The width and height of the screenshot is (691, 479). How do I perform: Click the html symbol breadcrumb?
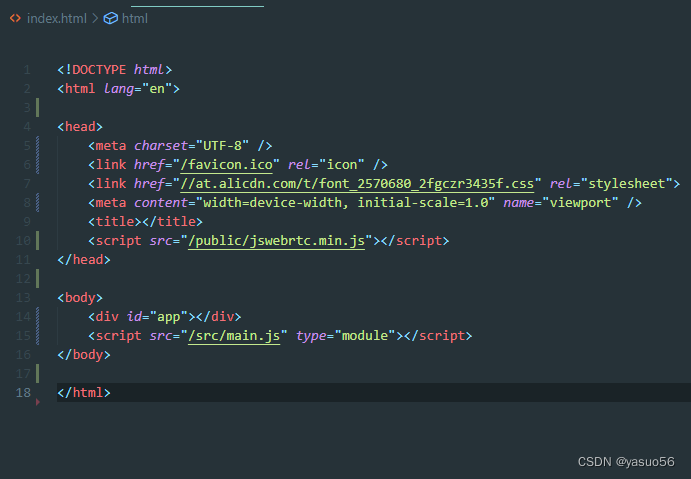[135, 19]
